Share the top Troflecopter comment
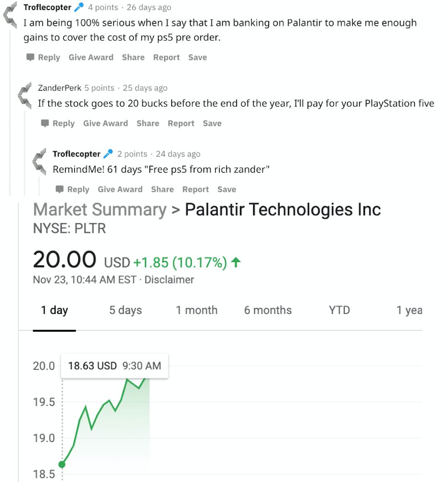 (133, 57)
